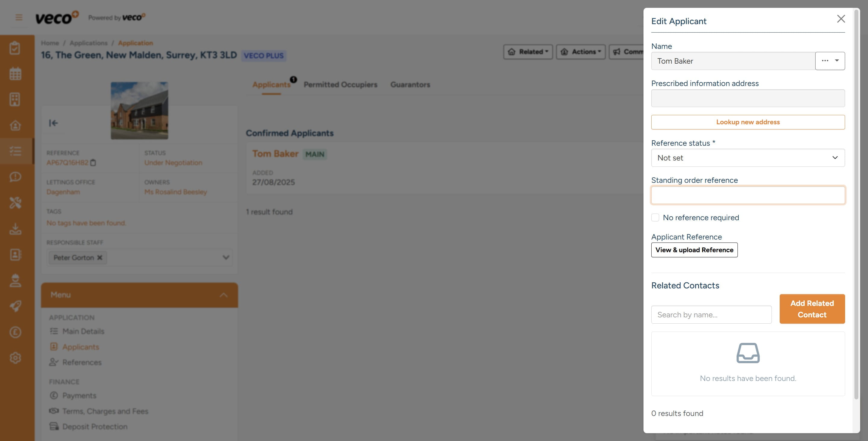The image size is (868, 441).
Task: Copy the application reference with clipboard icon
Action: [x=93, y=163]
